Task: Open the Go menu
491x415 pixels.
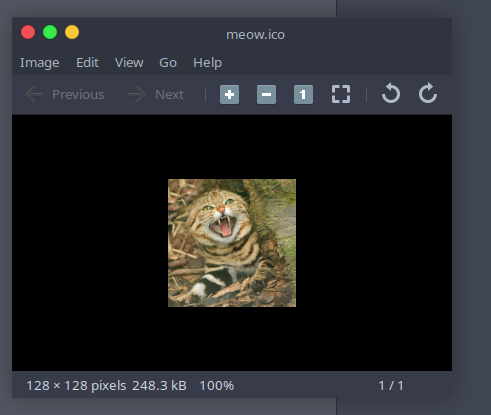Action: coord(168,62)
